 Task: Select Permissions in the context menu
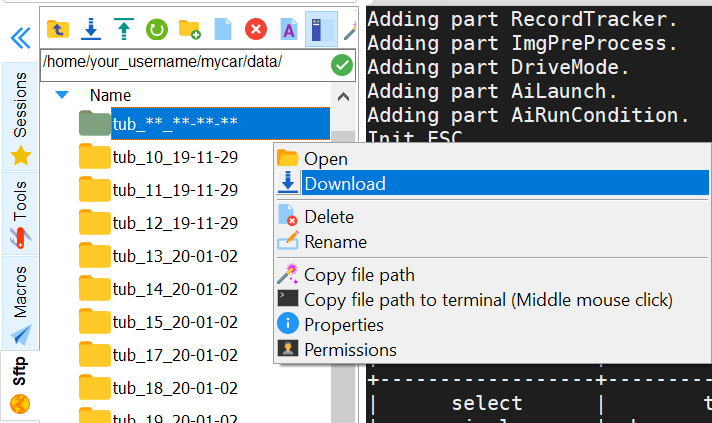[x=350, y=350]
